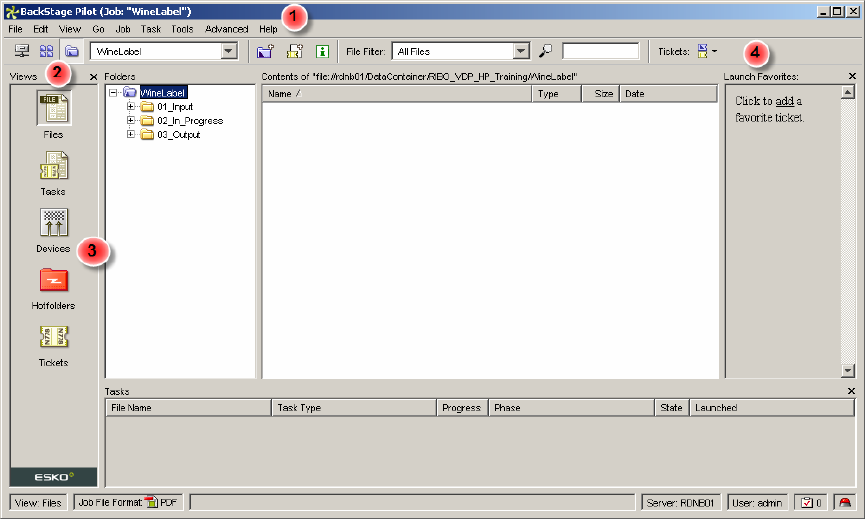This screenshot has width=865, height=519.
Task: Sort tasks by File Name column
Action: click(x=188, y=408)
